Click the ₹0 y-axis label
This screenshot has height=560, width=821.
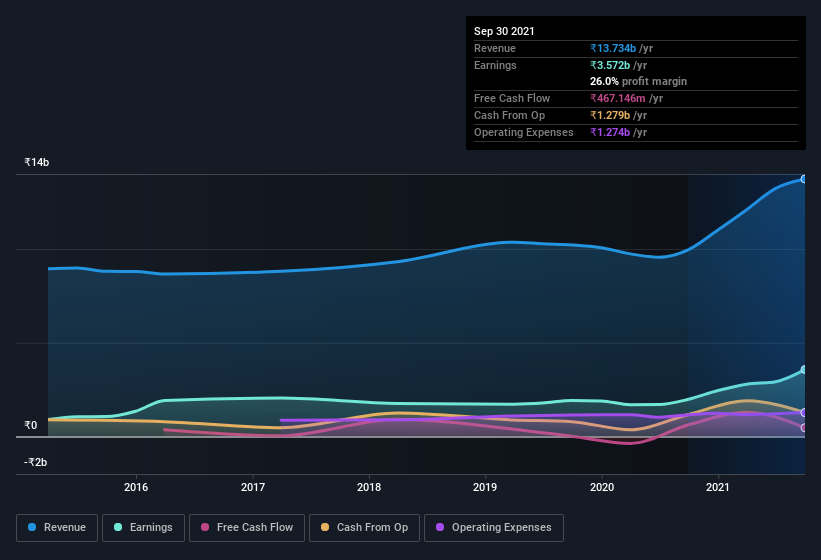click(x=31, y=425)
